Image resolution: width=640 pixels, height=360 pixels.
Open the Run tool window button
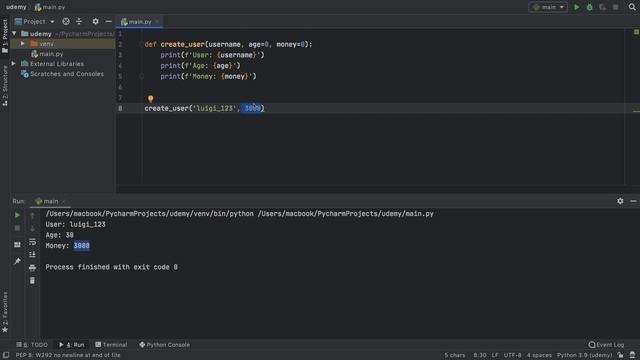click(71, 344)
